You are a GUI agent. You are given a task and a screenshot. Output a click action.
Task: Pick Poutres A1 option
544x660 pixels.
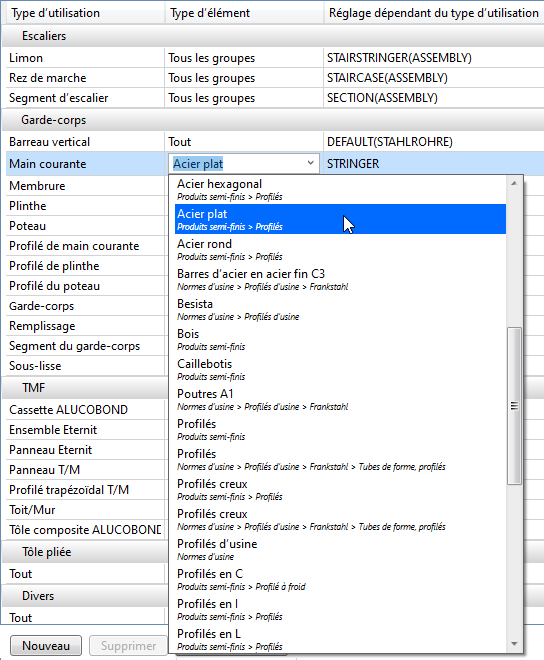(x=340, y=399)
